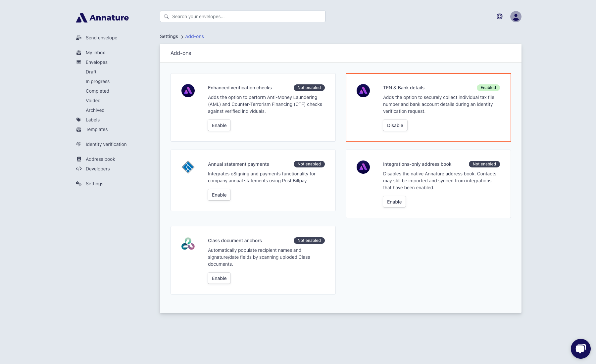
Task: Click the Enabled badge on TFN & Bank details
Action: [x=488, y=88]
